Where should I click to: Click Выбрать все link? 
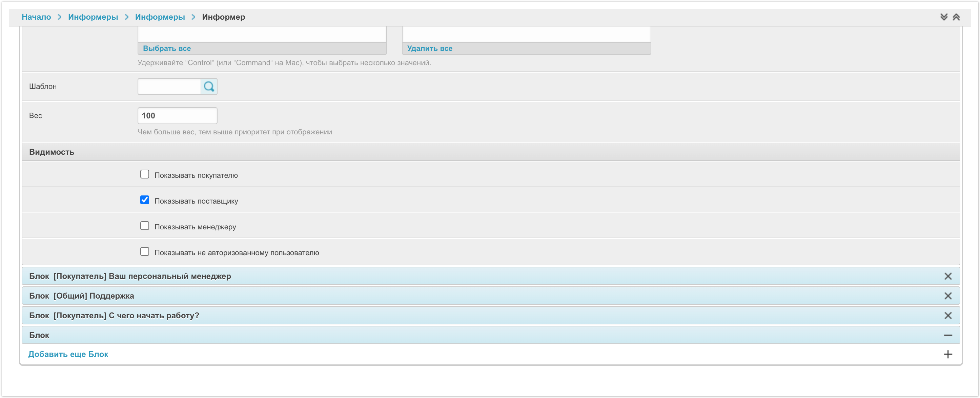tap(167, 49)
